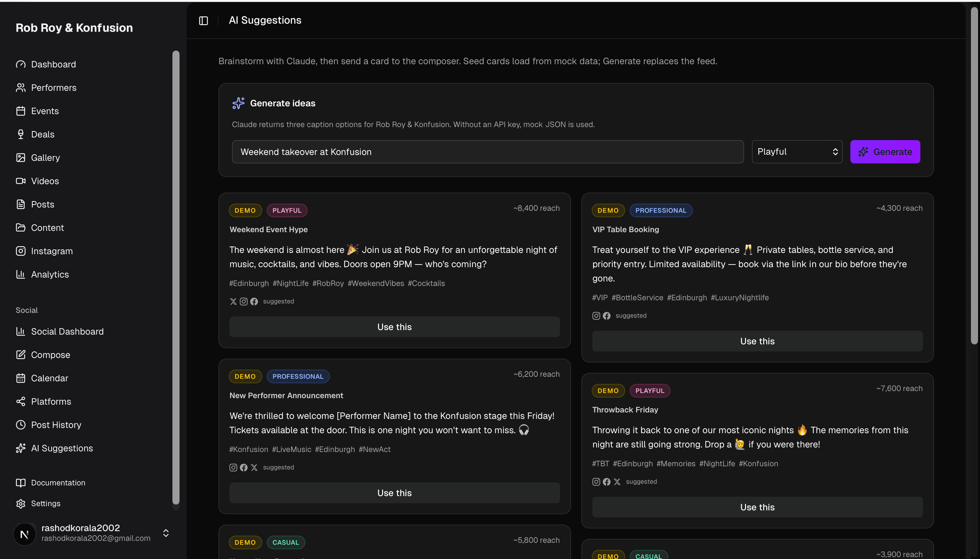
Task: Click the Analytics chart icon
Action: (x=21, y=274)
